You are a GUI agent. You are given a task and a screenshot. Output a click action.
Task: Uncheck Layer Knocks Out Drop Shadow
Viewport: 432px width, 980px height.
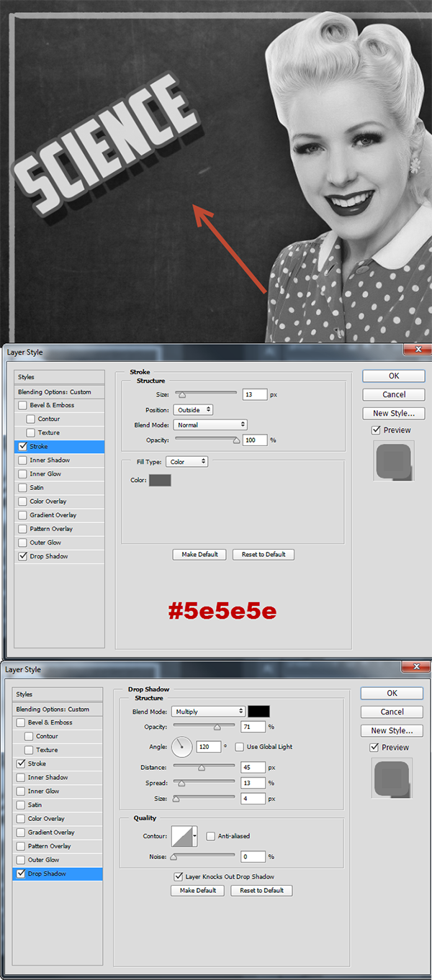pyautogui.click(x=179, y=876)
